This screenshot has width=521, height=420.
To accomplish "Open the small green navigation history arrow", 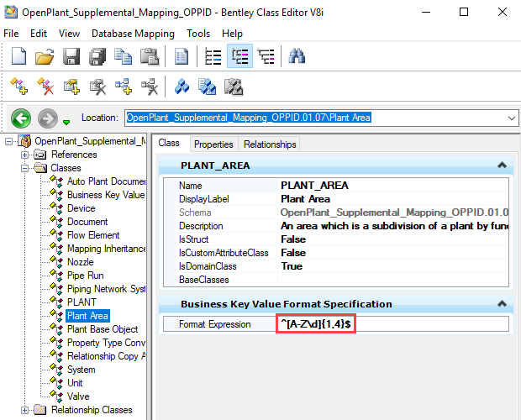I will [66, 123].
